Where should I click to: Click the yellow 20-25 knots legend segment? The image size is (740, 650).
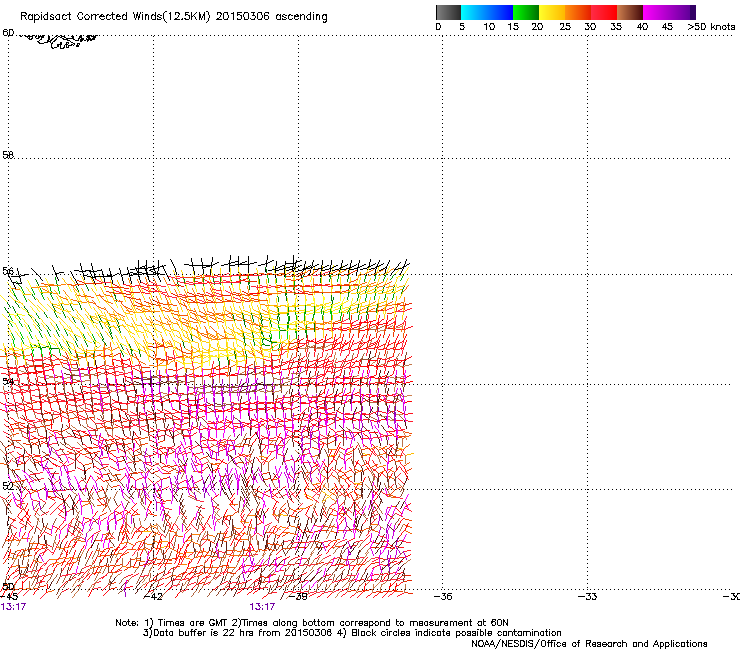pyautogui.click(x=552, y=12)
